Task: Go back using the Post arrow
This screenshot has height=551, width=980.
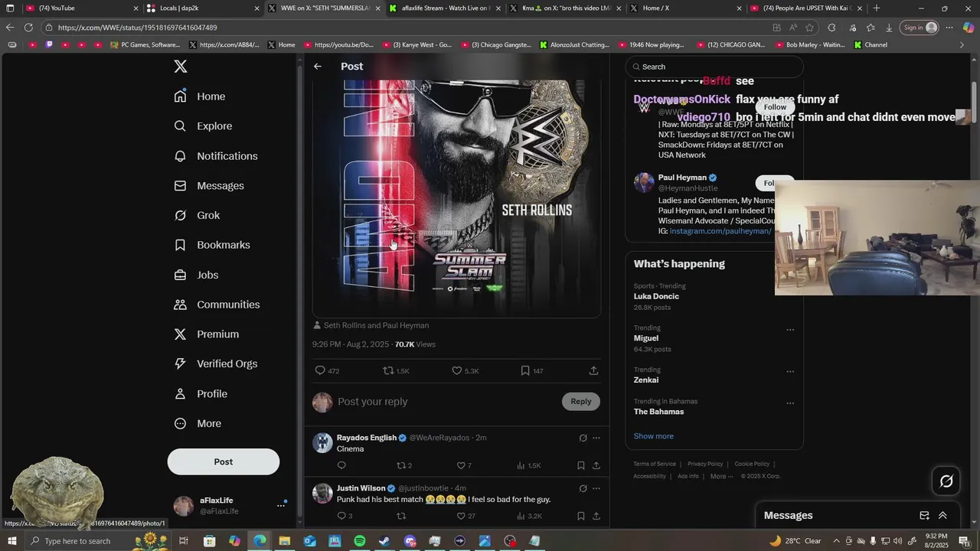Action: click(318, 67)
